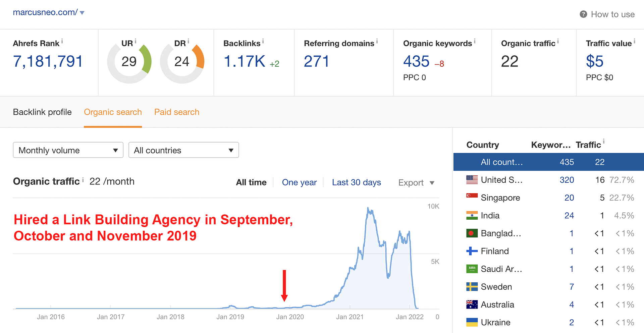
Task: Select the Last 30 days range
Action: 356,182
